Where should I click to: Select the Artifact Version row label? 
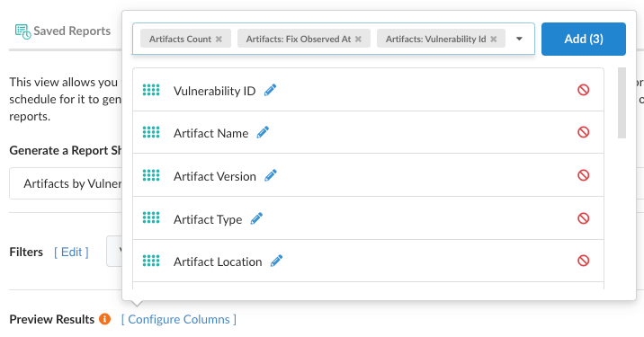click(215, 176)
